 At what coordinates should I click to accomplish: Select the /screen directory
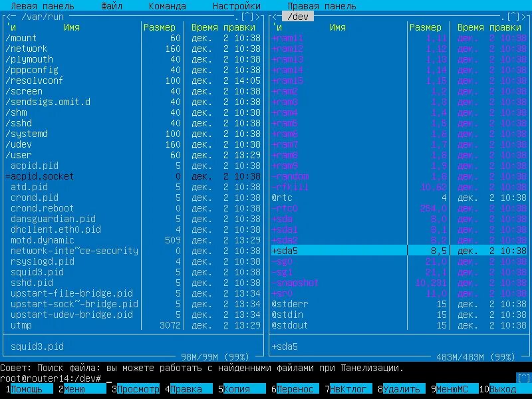tap(133, 91)
